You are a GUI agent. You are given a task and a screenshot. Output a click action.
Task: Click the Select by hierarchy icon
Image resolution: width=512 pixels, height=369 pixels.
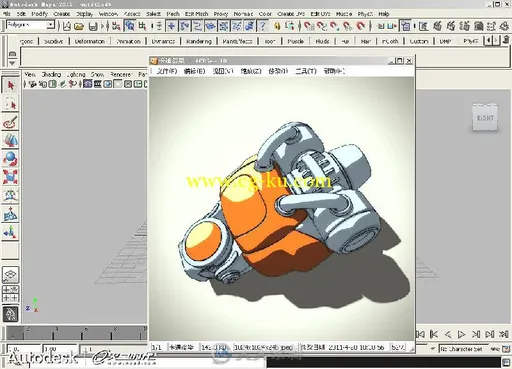coord(116,26)
